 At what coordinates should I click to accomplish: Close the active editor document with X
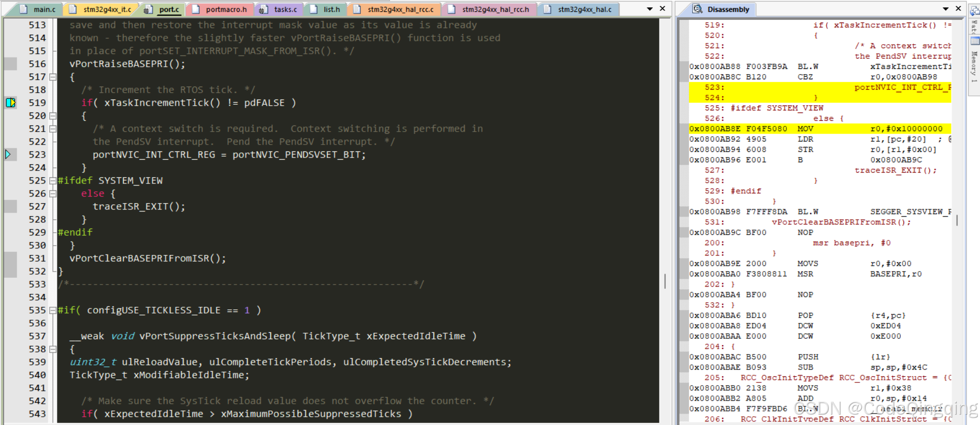(x=663, y=9)
